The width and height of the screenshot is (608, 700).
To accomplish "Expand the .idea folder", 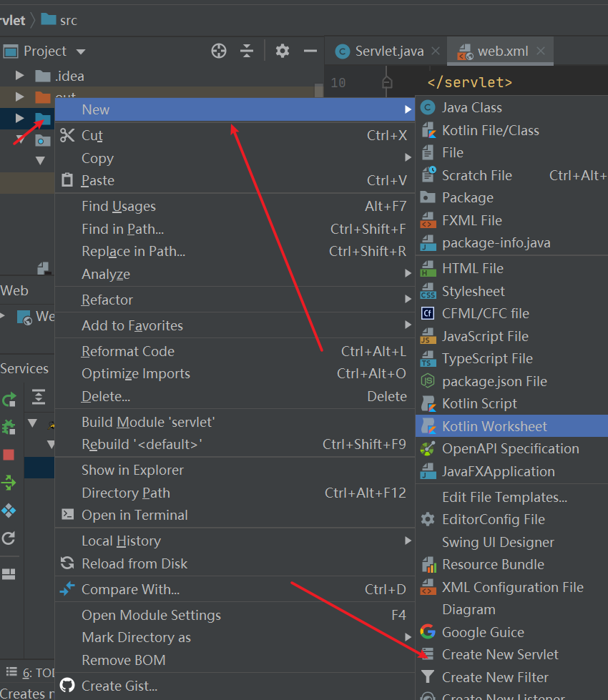I will (19, 76).
